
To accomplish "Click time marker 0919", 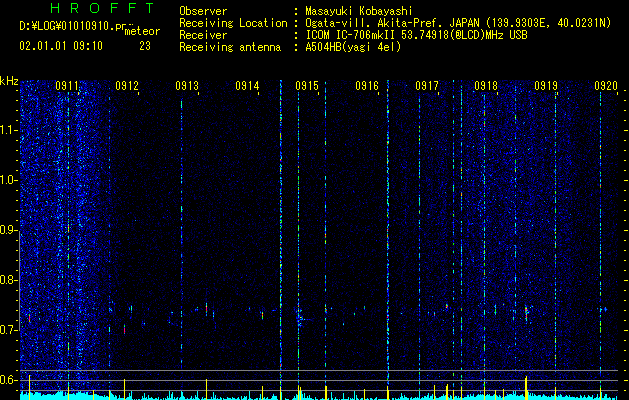I will click(x=546, y=85).
